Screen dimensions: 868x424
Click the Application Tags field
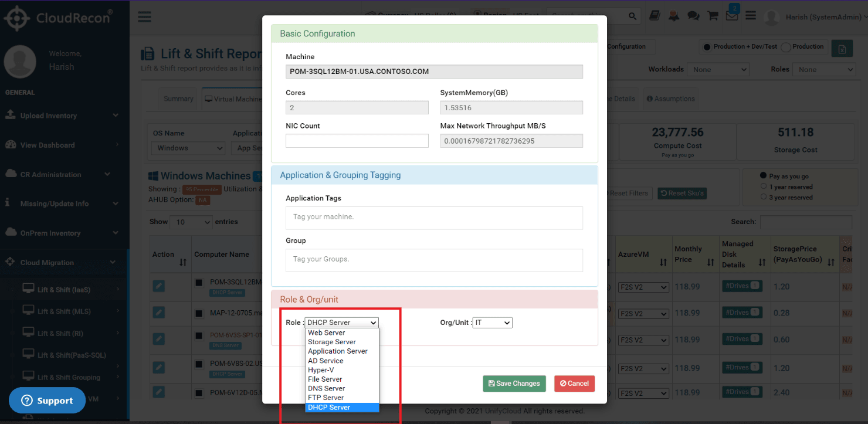tap(434, 218)
